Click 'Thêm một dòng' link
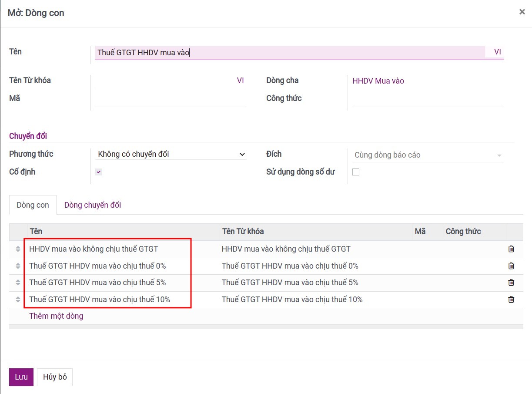532x394 pixels. [x=56, y=316]
